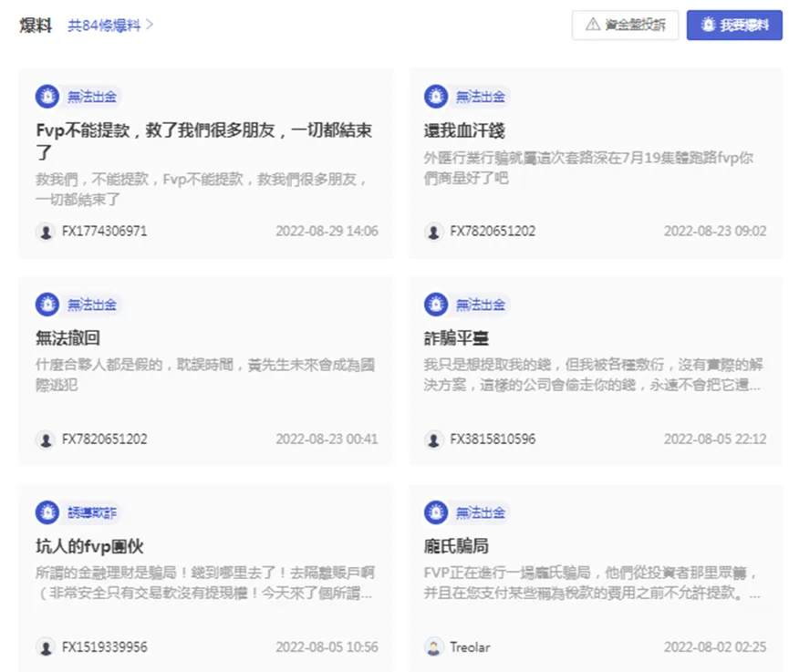Click the timestamp 2022-08-29 14:06

click(327, 232)
